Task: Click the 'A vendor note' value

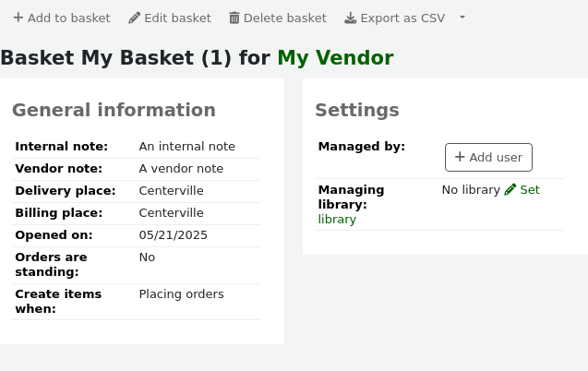Action: (181, 168)
